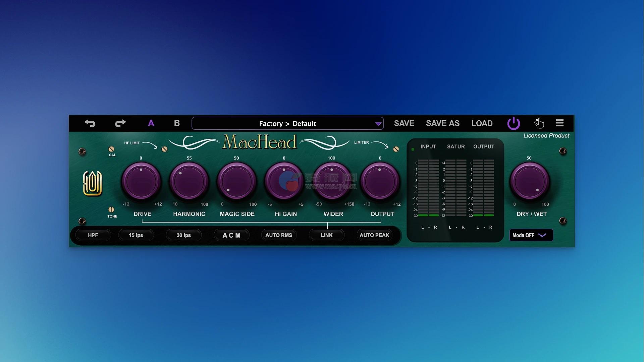
Task: Toggle the LINK button
Action: 326,235
